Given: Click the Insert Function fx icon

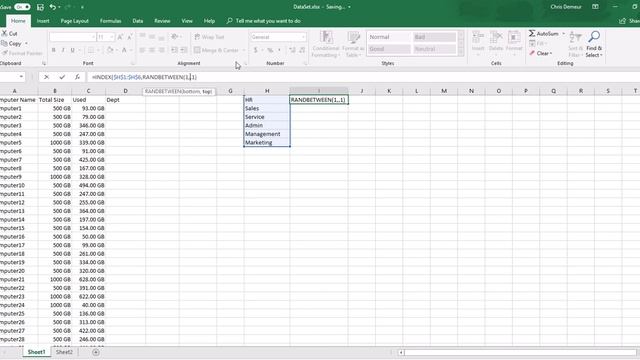Looking at the screenshot, I should point(77,77).
